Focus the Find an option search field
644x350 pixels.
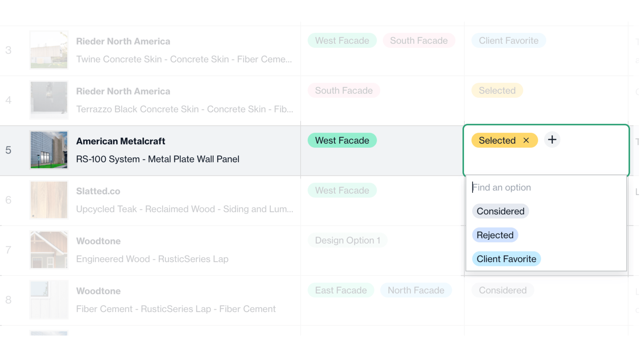click(546, 188)
